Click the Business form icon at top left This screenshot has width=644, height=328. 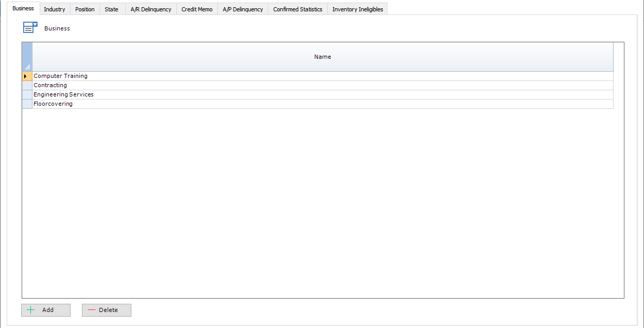(30, 27)
